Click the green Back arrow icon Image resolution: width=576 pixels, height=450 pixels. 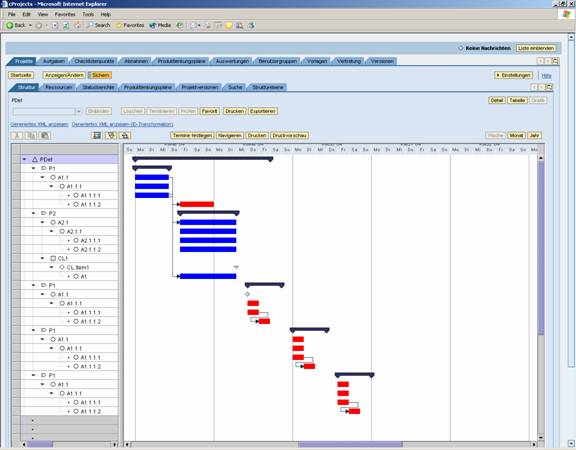coord(10,25)
